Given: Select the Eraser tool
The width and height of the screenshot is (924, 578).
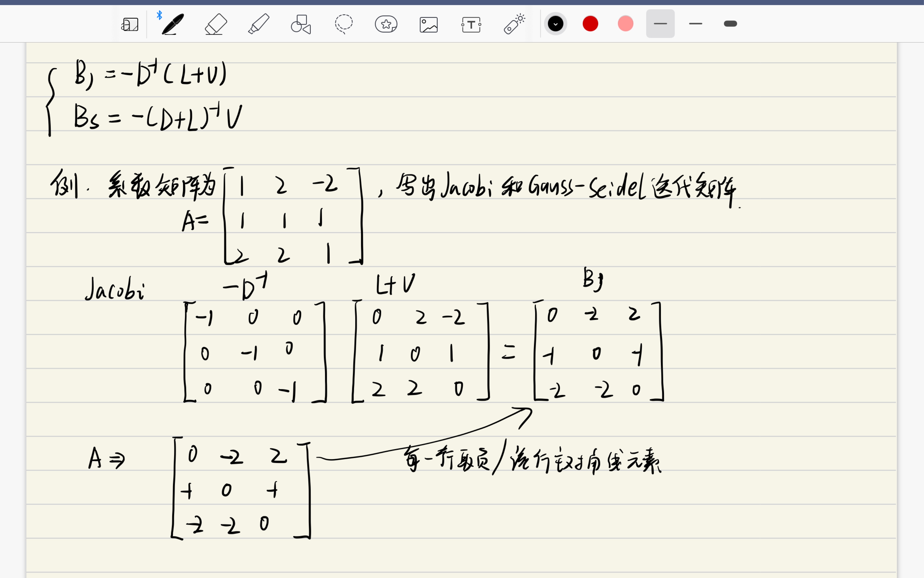Looking at the screenshot, I should [x=216, y=24].
